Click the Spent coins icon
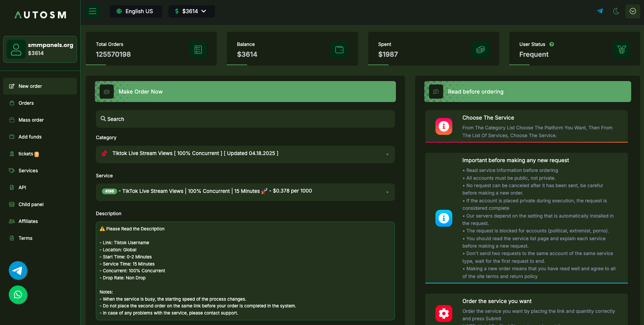 (x=480, y=50)
